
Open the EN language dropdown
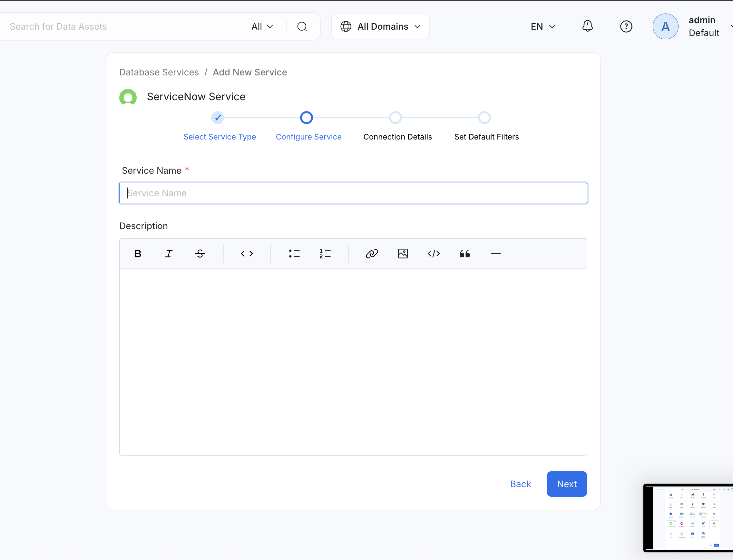[542, 26]
